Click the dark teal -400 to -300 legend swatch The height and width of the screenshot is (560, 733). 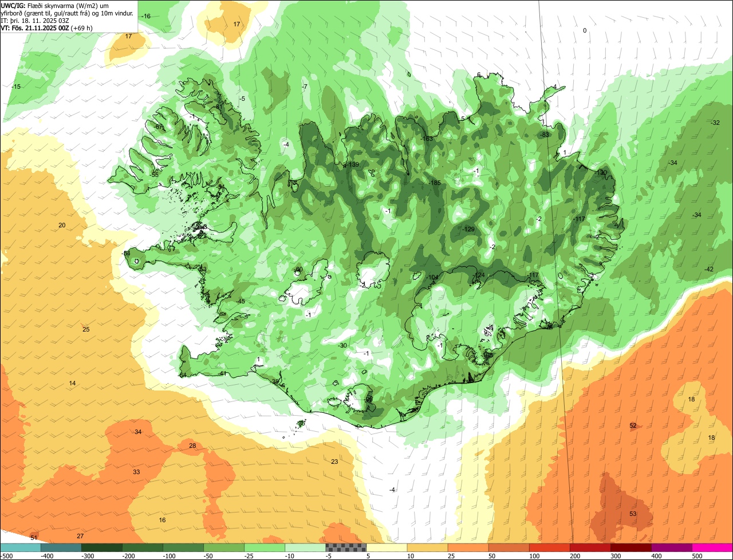(61, 547)
